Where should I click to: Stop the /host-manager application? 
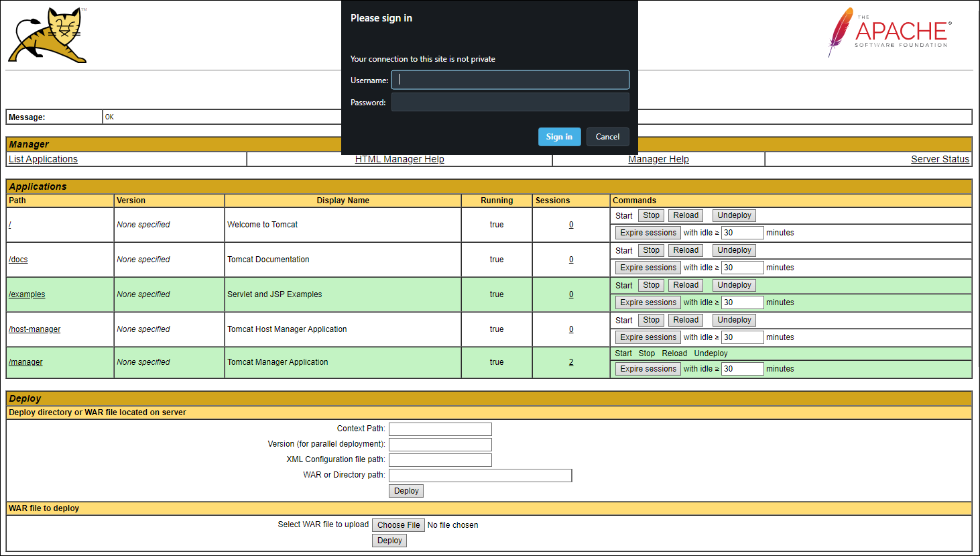point(652,320)
